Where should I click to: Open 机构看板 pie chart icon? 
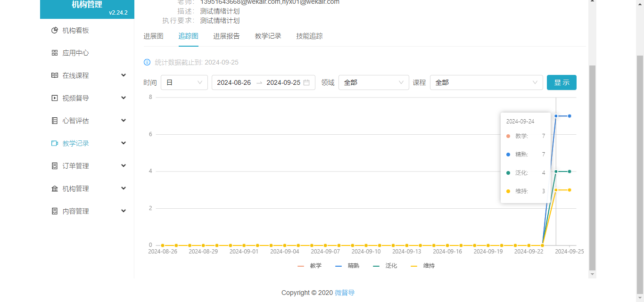click(x=55, y=31)
